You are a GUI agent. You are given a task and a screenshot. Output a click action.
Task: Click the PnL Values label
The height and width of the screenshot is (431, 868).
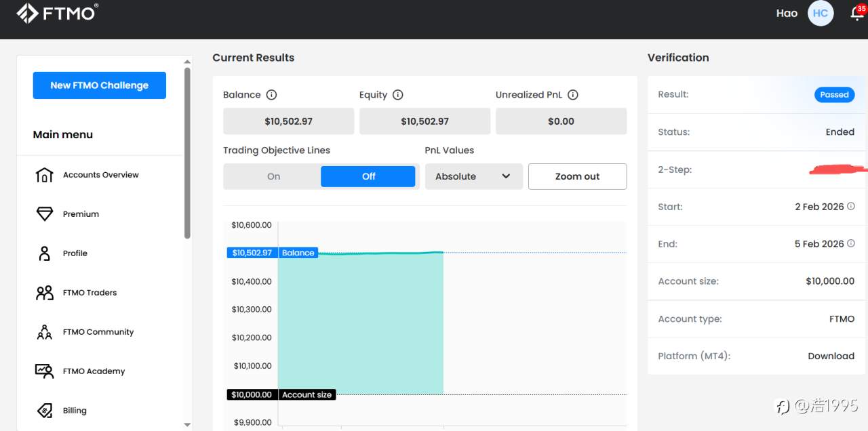[450, 150]
